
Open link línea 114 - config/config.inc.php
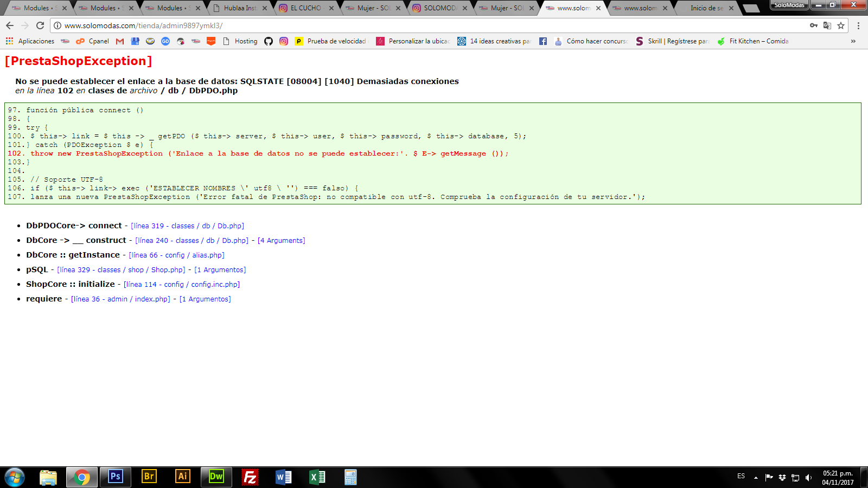[182, 285]
